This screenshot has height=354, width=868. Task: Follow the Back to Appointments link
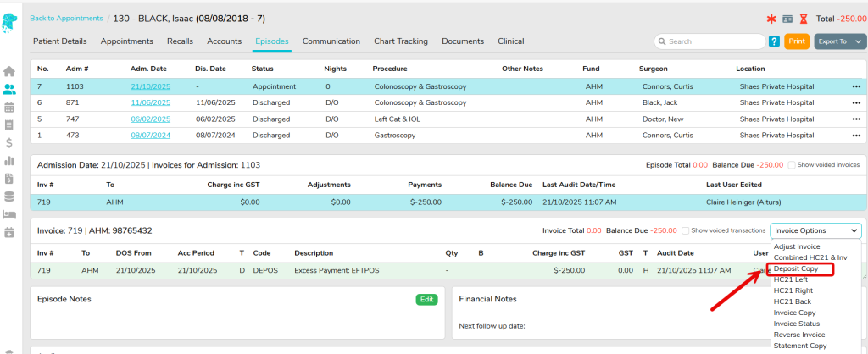tap(65, 18)
